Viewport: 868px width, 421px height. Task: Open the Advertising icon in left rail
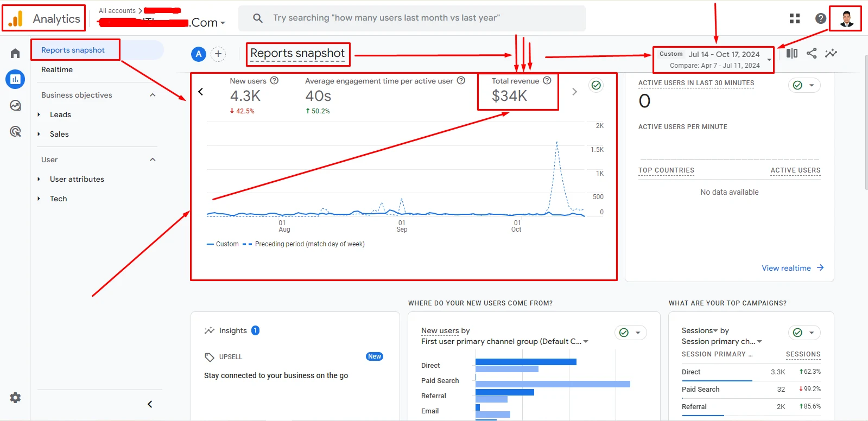pos(15,131)
